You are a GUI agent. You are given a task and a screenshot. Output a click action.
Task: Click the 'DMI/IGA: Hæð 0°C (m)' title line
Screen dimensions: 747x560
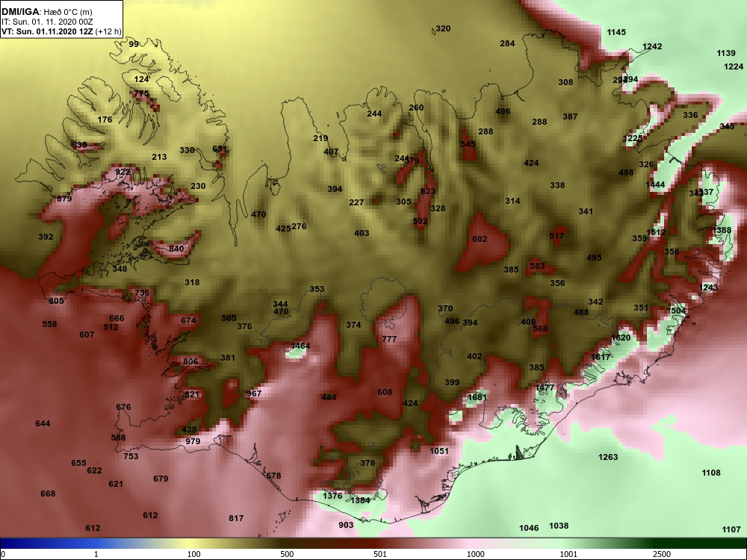(x=48, y=11)
